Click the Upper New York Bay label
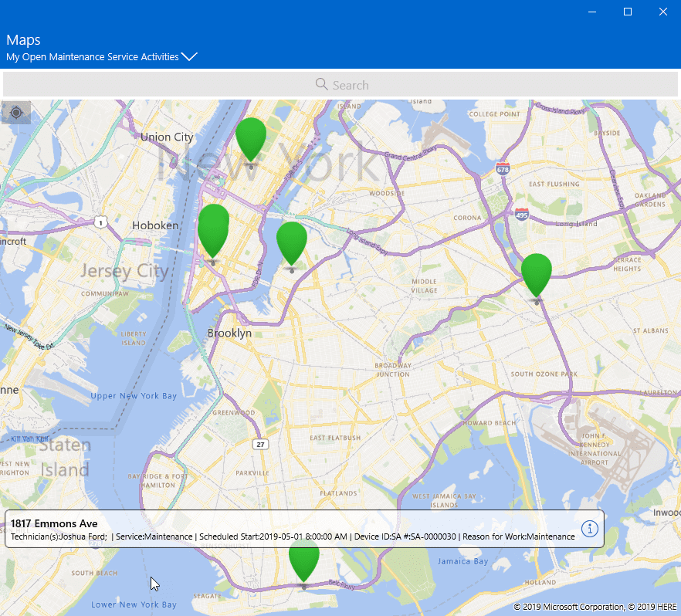Screen dimensions: 681x616 134,396
